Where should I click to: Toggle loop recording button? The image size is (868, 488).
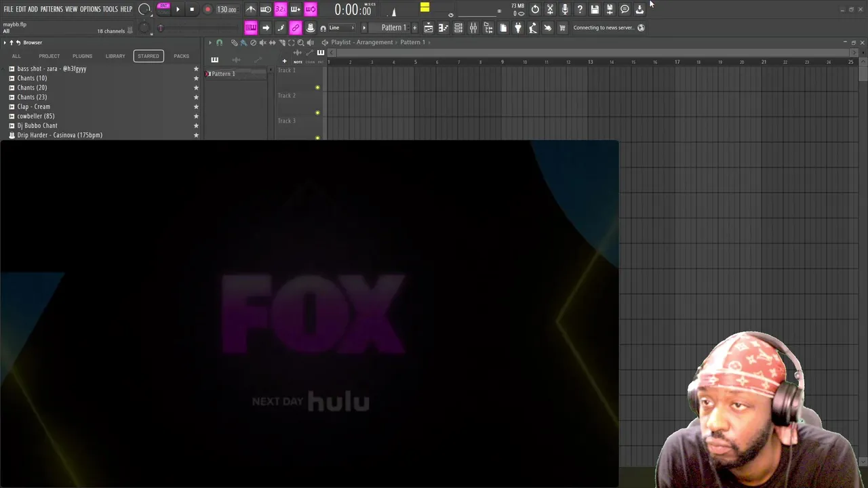coord(310,9)
